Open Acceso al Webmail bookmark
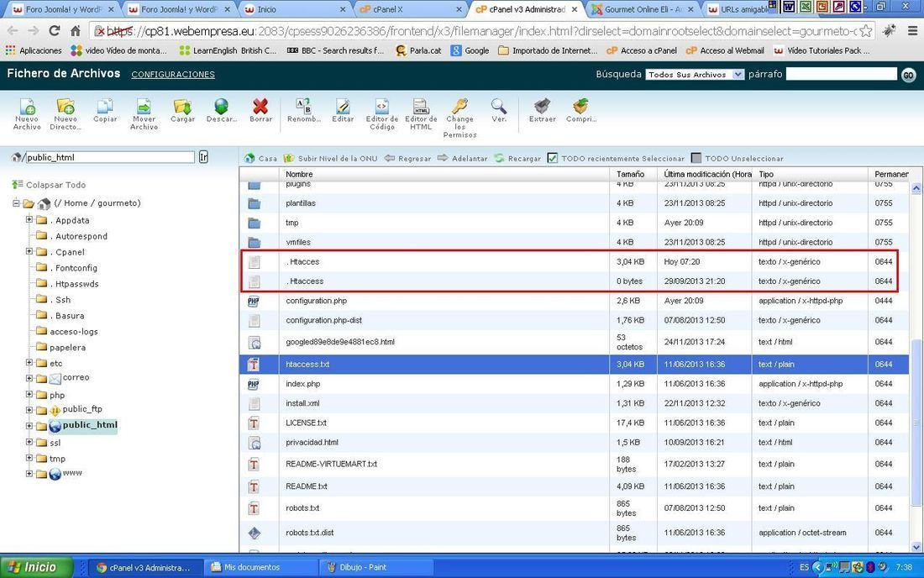The height and width of the screenshot is (578, 924). coord(725,50)
